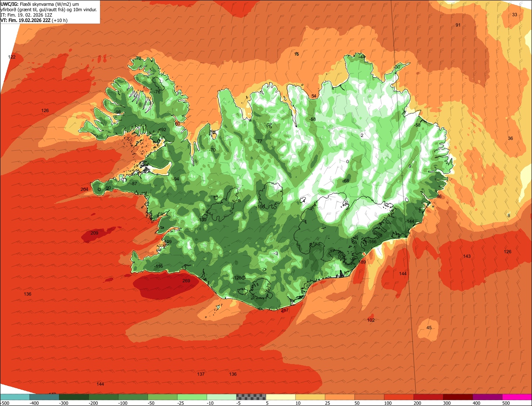Select the map value '139' in west-central Iceland
The height and width of the screenshot is (406, 532).
203,220
